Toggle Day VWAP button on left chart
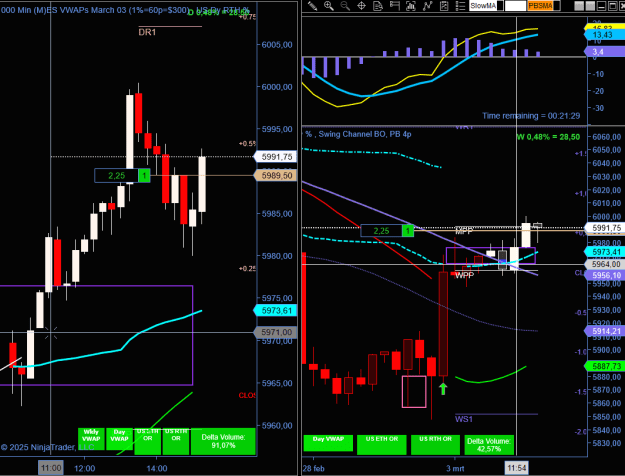 pyautogui.click(x=119, y=439)
